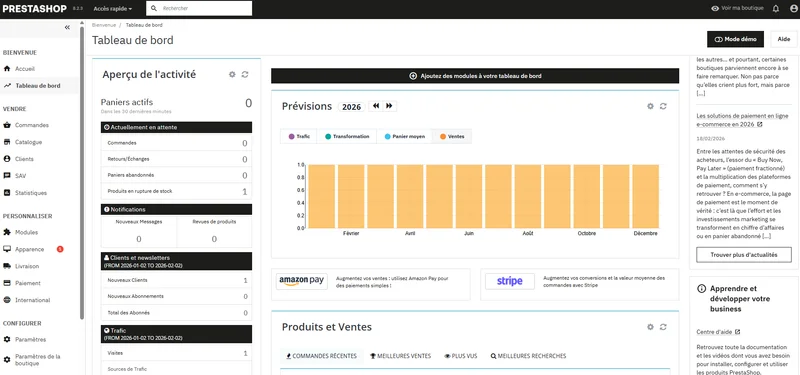Switch to Meilleures ventes tab
The height and width of the screenshot is (375, 800).
coord(401,356)
